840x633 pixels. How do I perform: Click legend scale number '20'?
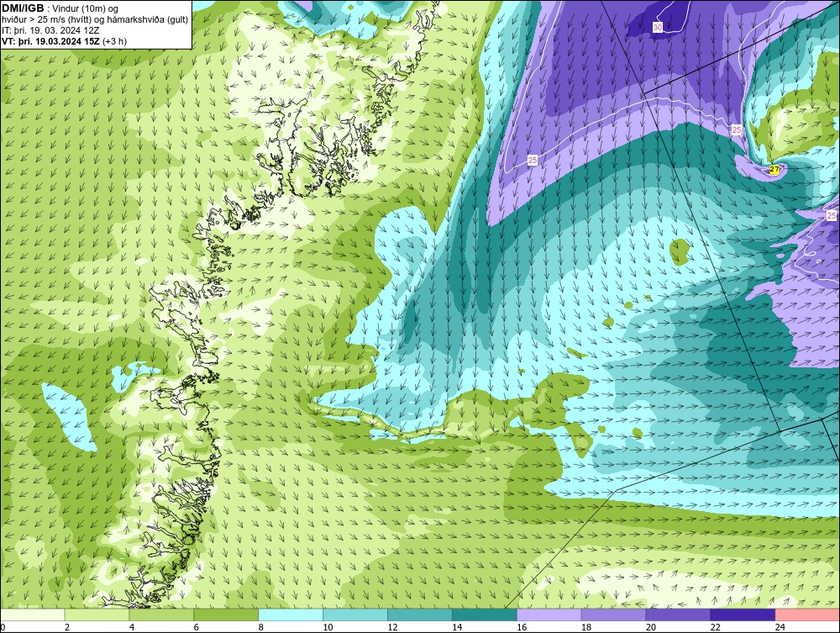pyautogui.click(x=651, y=627)
